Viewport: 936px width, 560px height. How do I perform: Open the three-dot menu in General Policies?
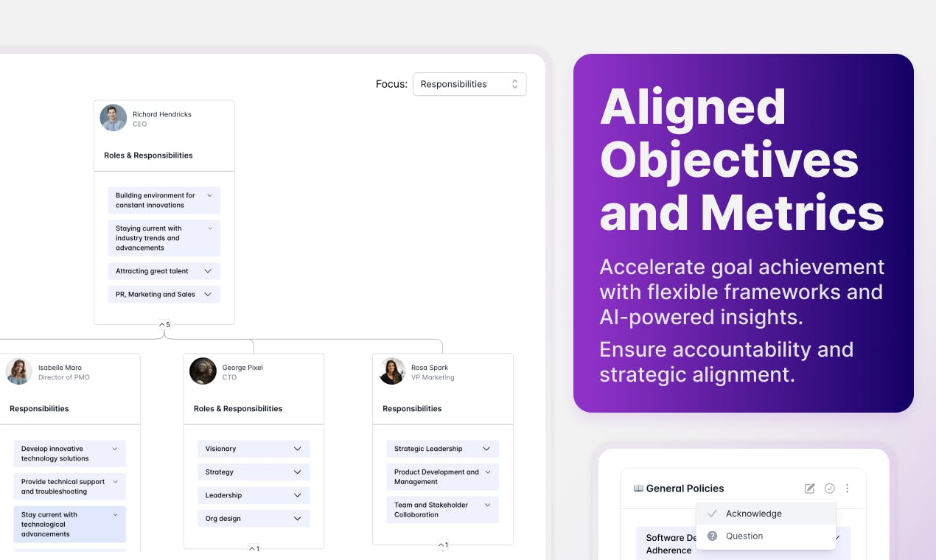coord(848,489)
